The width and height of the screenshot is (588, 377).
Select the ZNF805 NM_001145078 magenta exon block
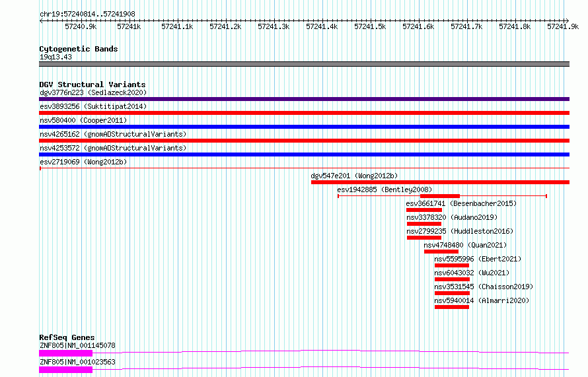click(65, 353)
